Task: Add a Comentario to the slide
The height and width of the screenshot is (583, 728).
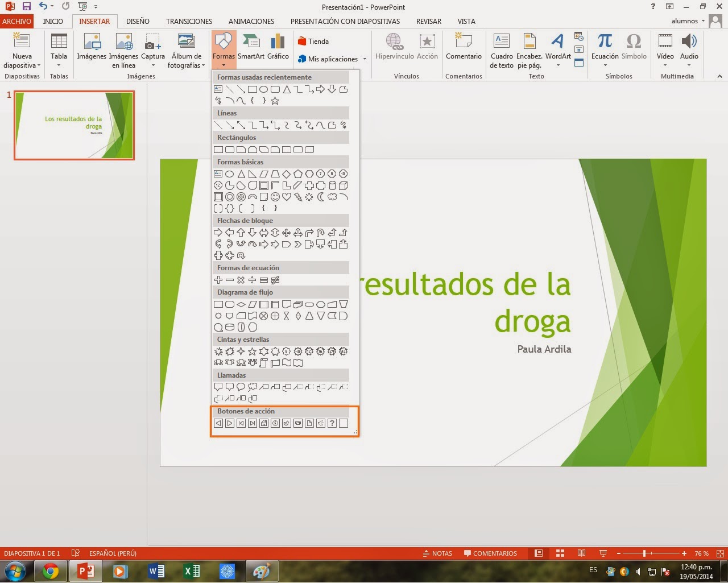Action: point(464,48)
